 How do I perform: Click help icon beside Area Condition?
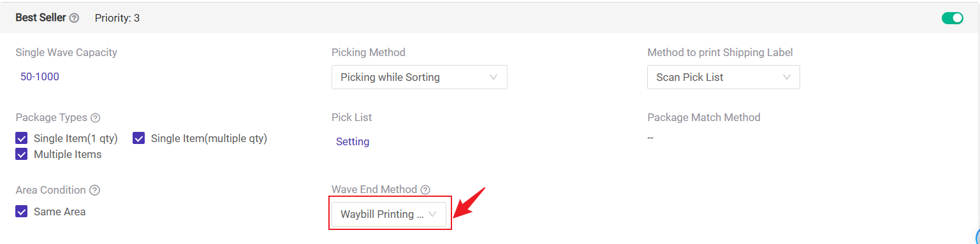coord(94,190)
